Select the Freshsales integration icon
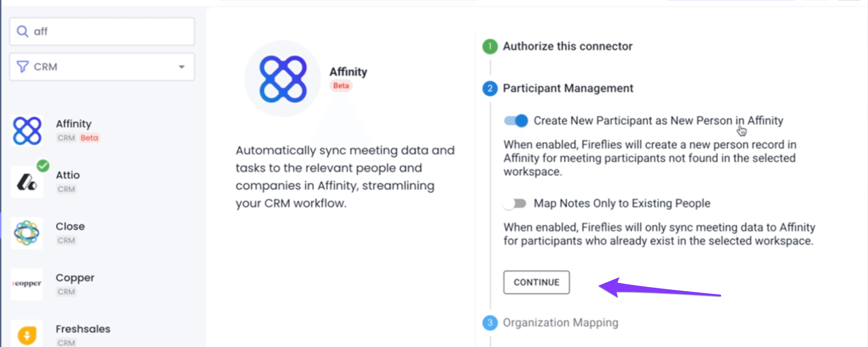 tap(27, 335)
